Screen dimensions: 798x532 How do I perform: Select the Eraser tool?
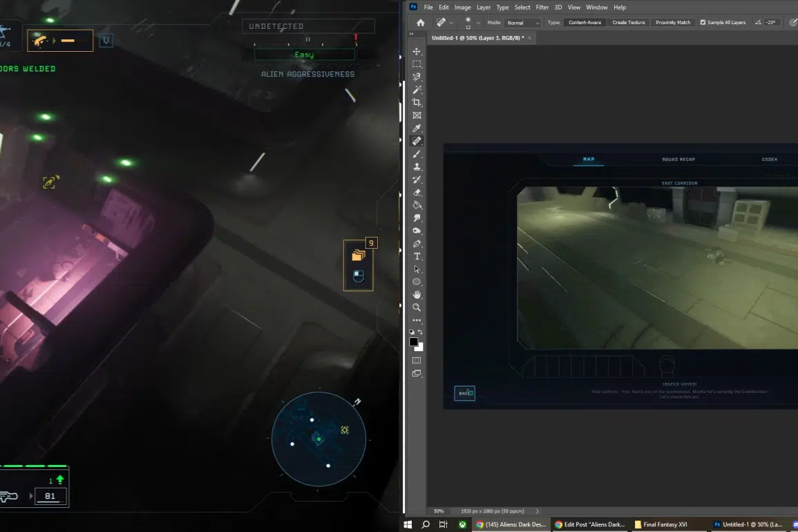tap(417, 193)
